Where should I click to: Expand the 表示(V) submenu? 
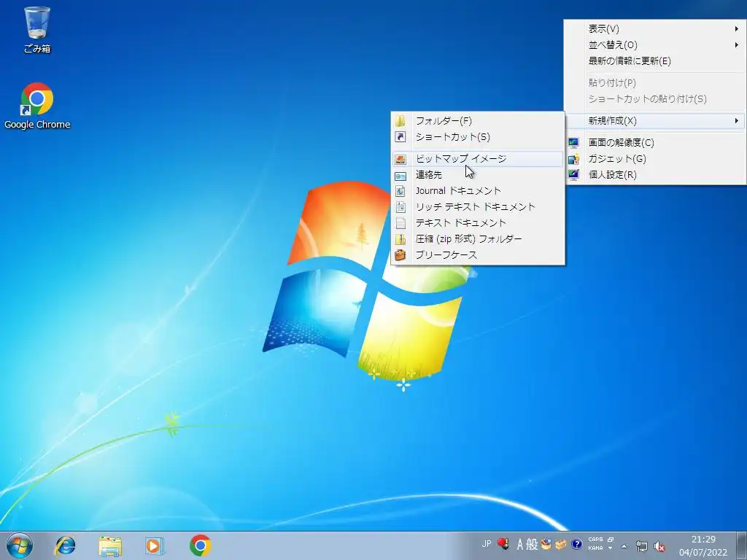click(655, 29)
